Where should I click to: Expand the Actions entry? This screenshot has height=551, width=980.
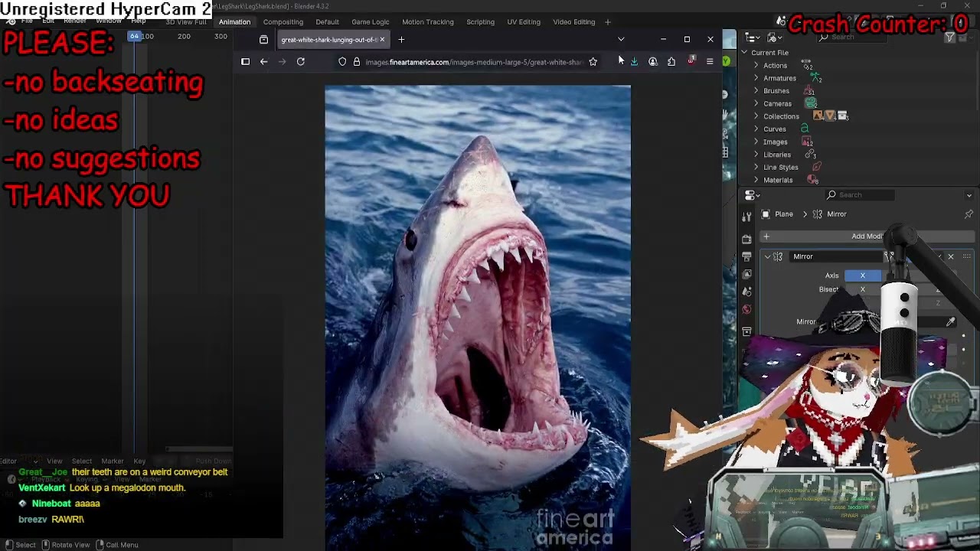756,66
